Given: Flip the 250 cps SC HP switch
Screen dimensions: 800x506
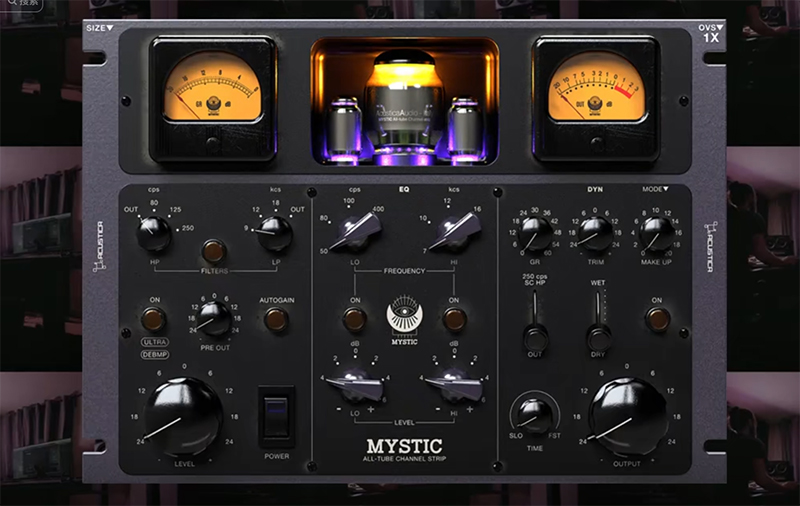Looking at the screenshot, I should [534, 334].
